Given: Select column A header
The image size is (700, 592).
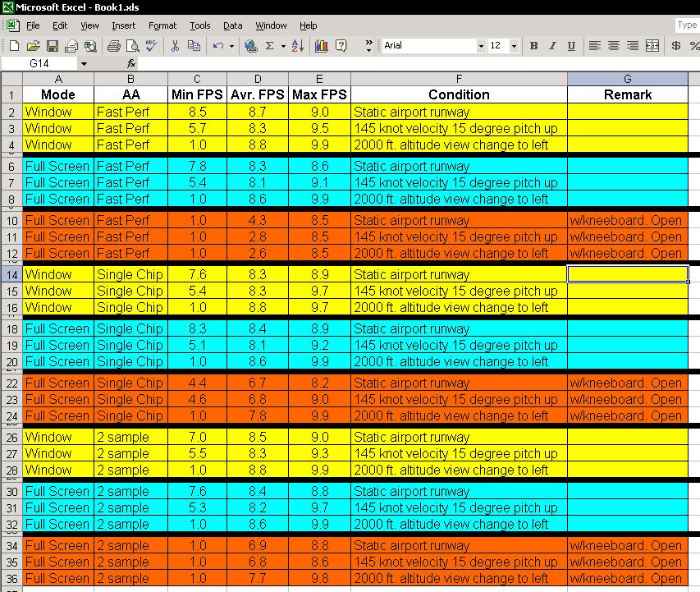Looking at the screenshot, I should point(58,79).
